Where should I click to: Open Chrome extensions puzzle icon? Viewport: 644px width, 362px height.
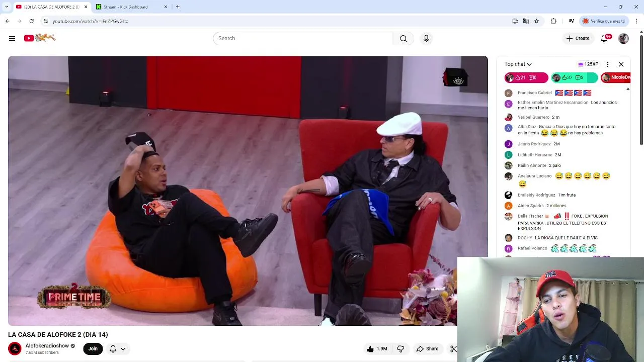point(553,21)
